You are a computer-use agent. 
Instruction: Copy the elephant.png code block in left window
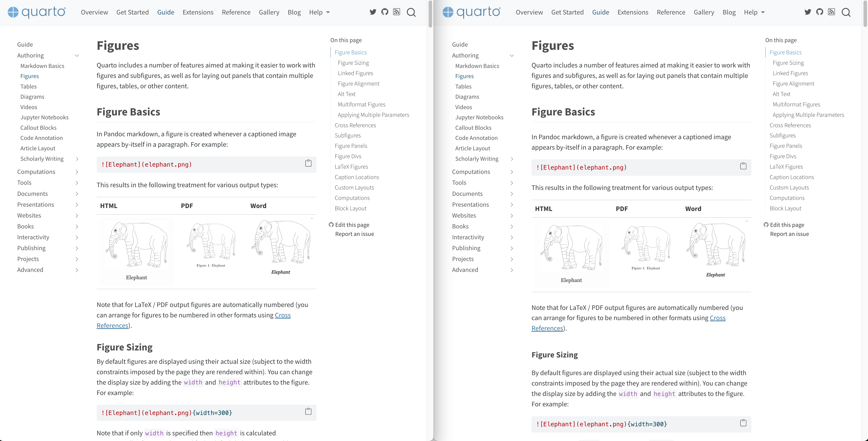(308, 163)
